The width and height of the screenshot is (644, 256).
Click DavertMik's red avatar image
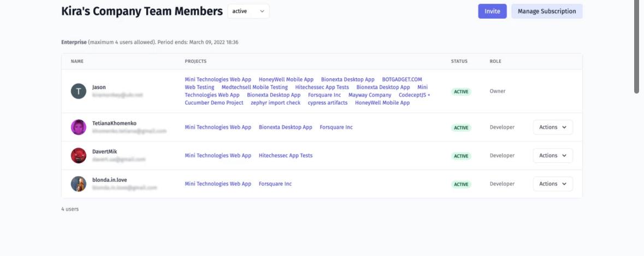(x=79, y=156)
